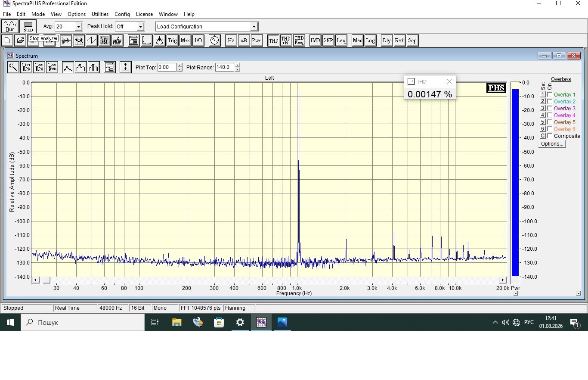Click the Trig toolbar button

(x=172, y=40)
